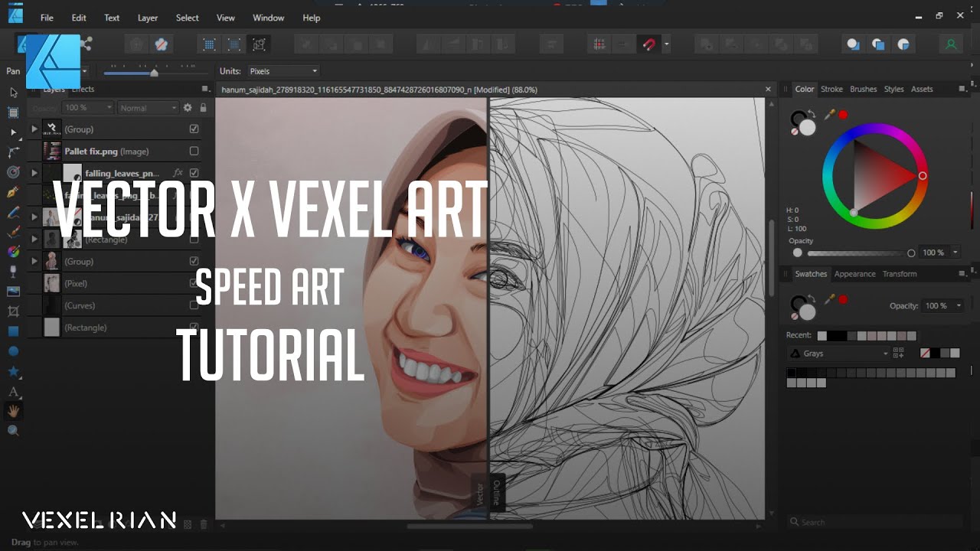
Task: Open the Layer menu
Action: 148,18
